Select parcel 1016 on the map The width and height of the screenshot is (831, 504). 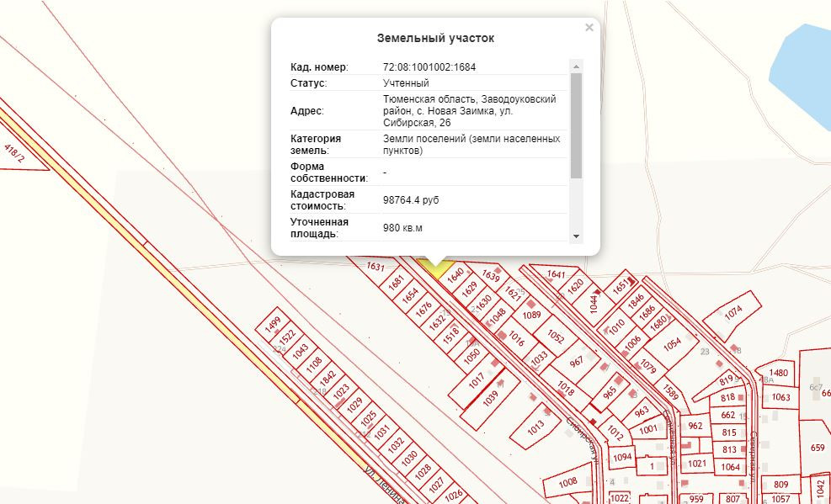515,339
